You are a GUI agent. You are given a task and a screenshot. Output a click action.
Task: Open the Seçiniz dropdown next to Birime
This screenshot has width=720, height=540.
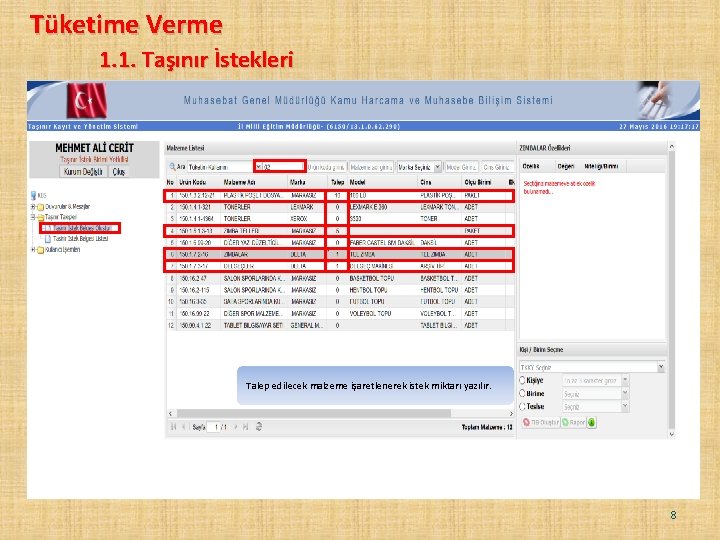click(x=624, y=394)
